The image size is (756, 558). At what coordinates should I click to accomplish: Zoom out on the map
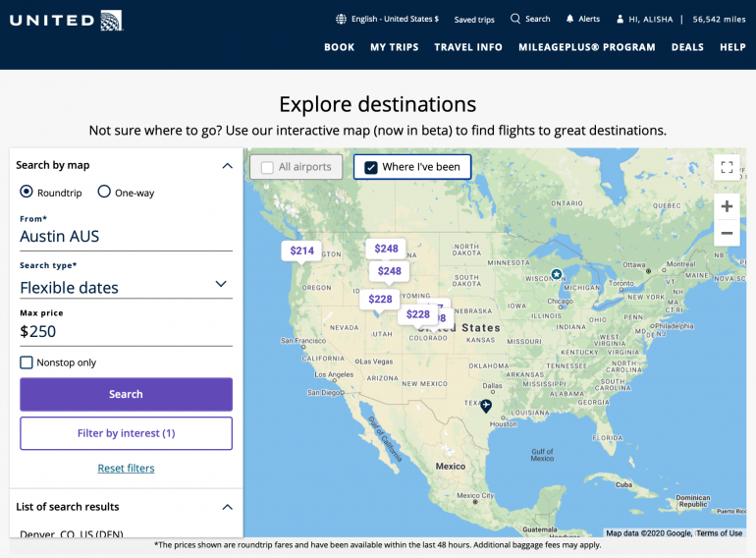click(727, 234)
